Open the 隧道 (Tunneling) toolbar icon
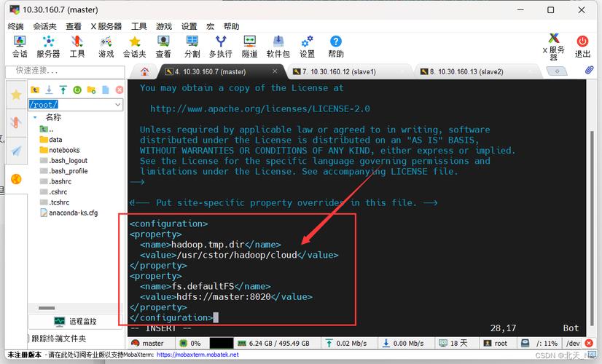The width and height of the screenshot is (602, 364). [249, 47]
